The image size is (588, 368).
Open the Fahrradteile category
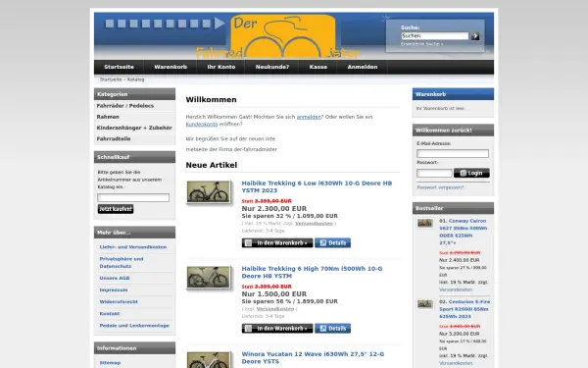click(114, 138)
